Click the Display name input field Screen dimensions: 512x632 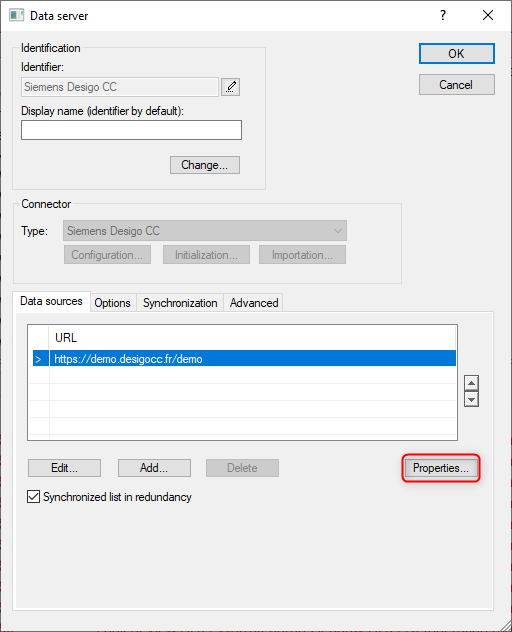click(x=131, y=130)
